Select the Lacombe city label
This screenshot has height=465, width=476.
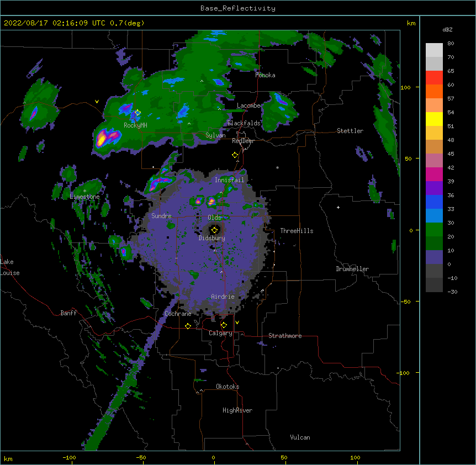(x=248, y=105)
